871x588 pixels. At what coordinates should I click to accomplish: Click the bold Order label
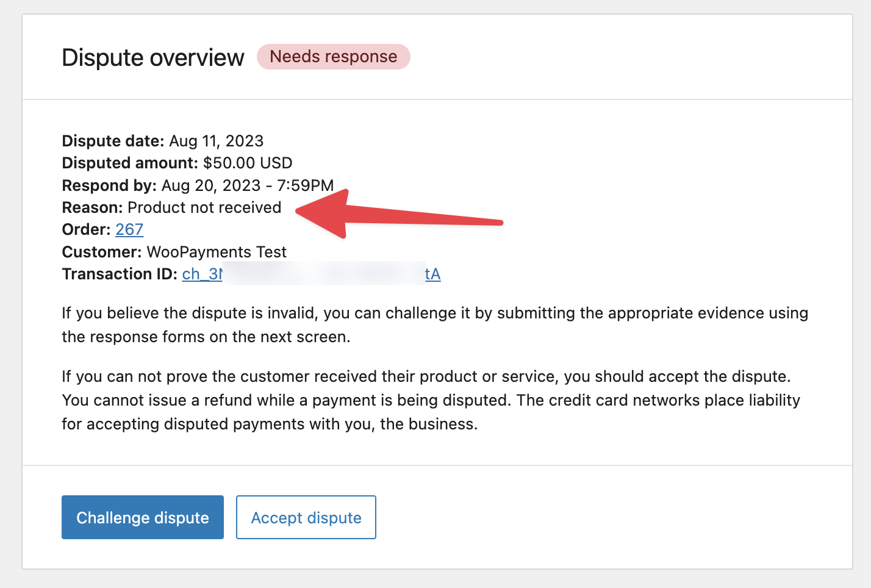(86, 229)
